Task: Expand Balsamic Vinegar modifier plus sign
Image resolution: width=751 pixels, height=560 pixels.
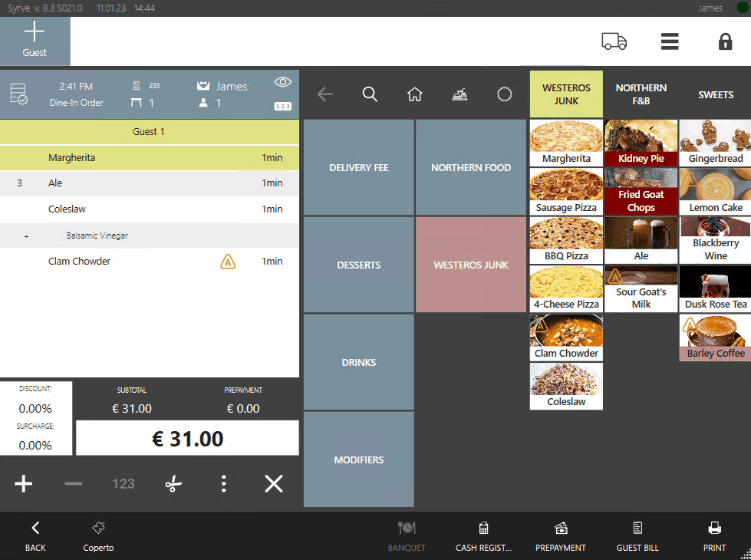Action: pyautogui.click(x=26, y=236)
